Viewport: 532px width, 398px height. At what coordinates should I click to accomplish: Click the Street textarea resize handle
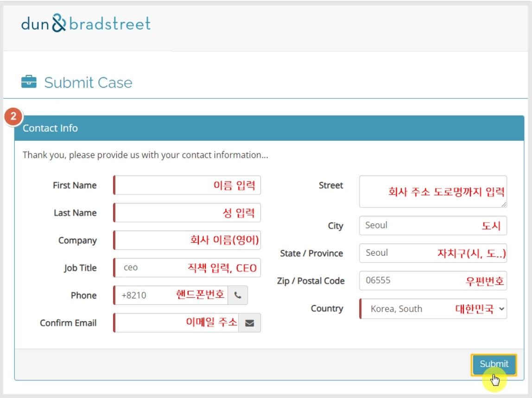click(504, 204)
